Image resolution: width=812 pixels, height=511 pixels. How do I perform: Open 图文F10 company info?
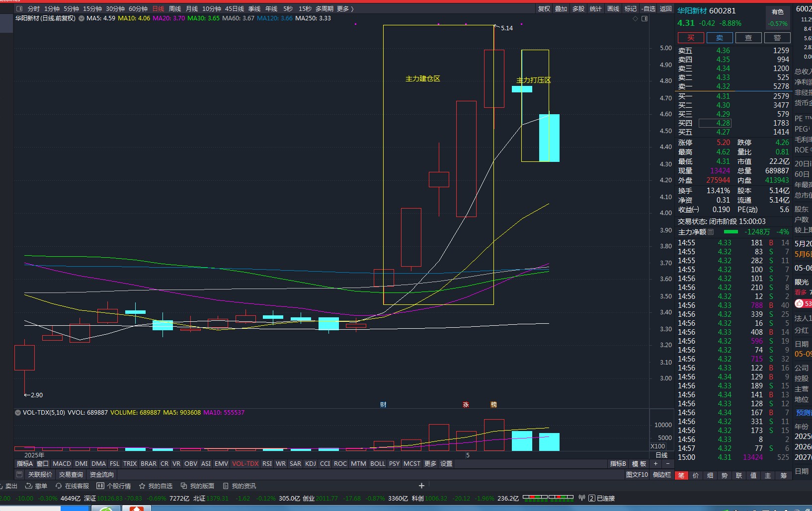[637, 475]
